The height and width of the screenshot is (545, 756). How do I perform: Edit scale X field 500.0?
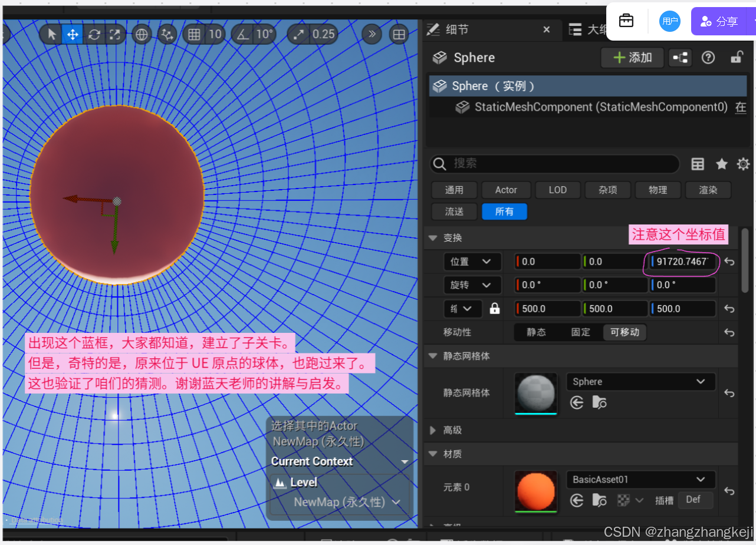click(x=548, y=309)
